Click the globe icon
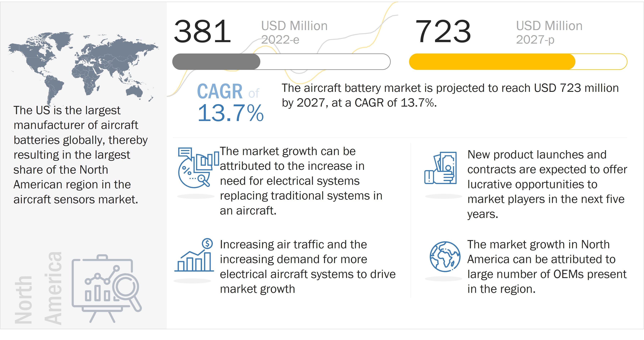Image resolution: width=644 pixels, height=340 pixels. [x=445, y=256]
